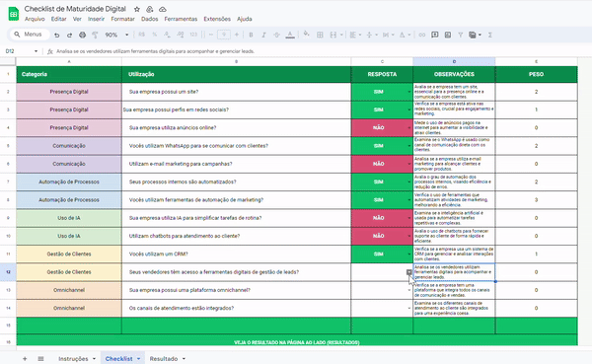The width and height of the screenshot is (592, 364).
Task: Open horizontal align dropdown
Action: click(x=355, y=35)
